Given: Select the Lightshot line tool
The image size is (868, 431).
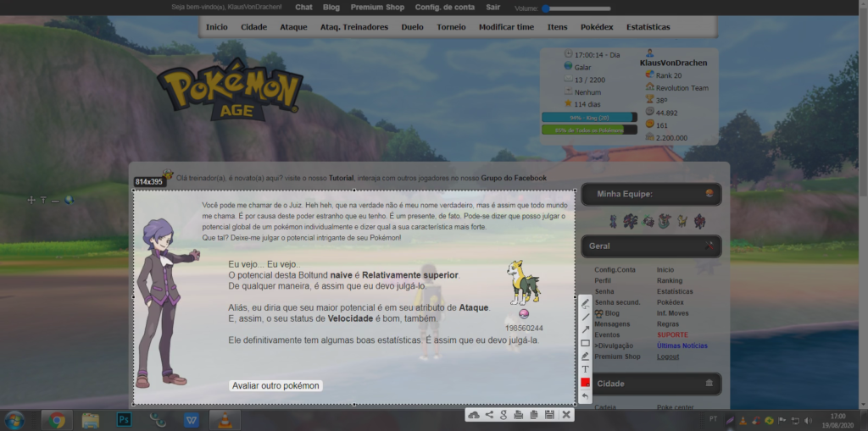Looking at the screenshot, I should (x=585, y=317).
